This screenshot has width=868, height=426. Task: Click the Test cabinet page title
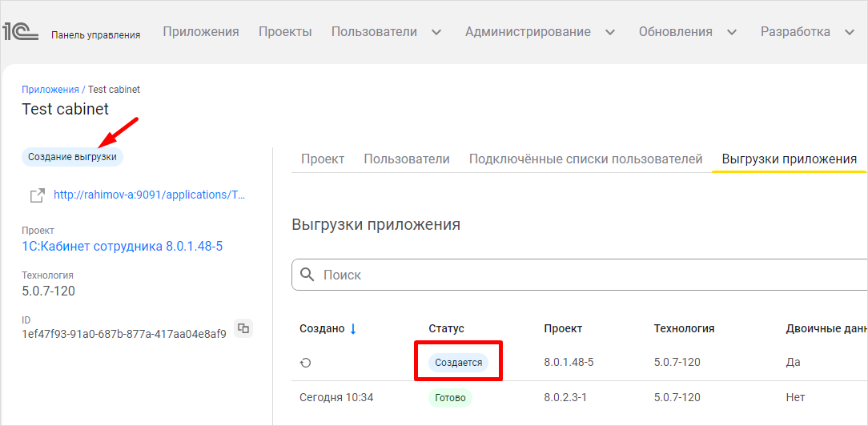(66, 109)
